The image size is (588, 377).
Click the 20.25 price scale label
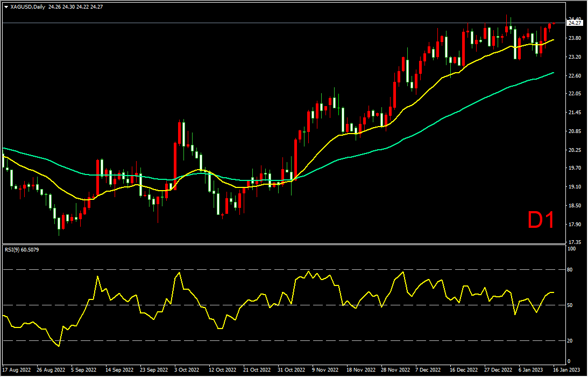[575, 150]
